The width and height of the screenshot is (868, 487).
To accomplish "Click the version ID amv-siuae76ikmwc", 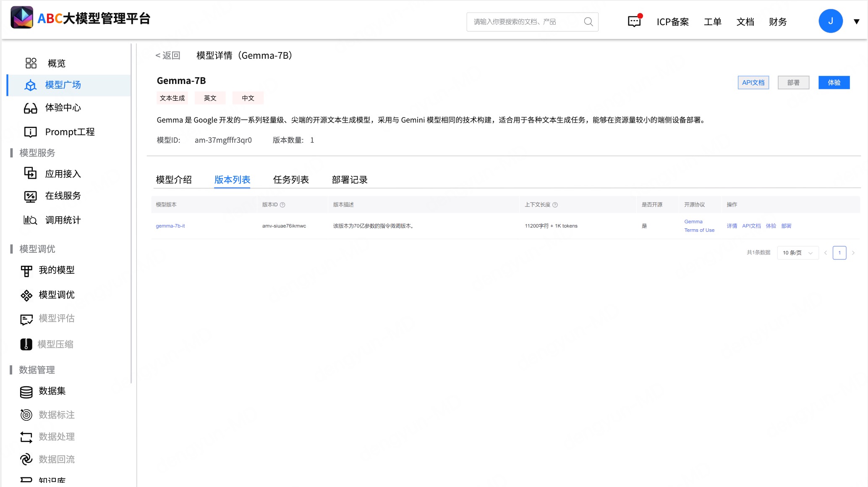I will 284,226.
